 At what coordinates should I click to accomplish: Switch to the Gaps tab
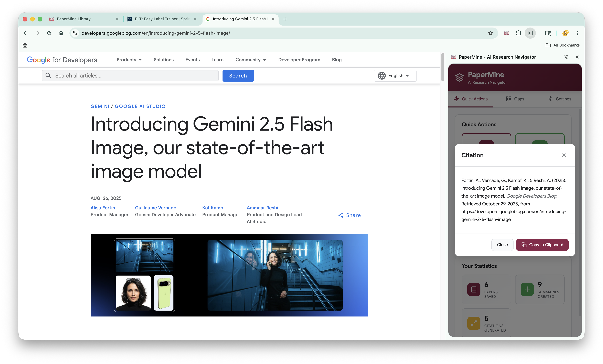[x=515, y=99]
